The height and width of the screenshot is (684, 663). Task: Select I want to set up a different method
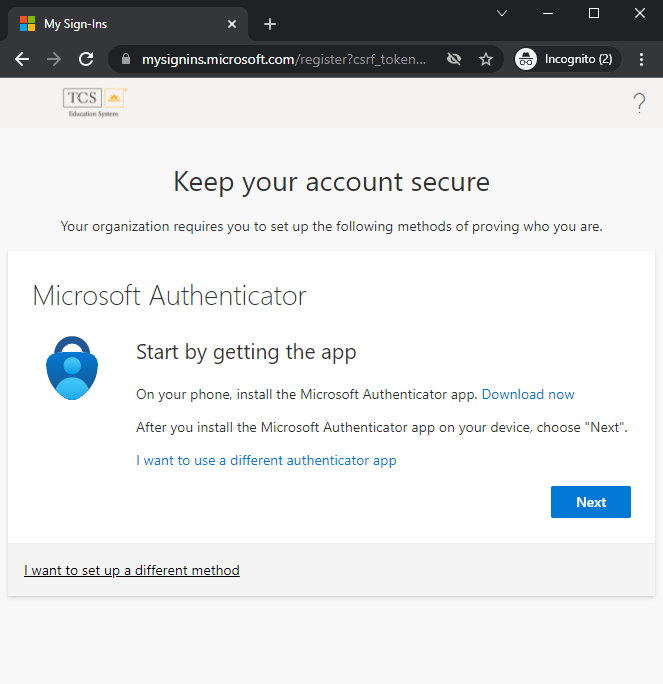click(132, 570)
